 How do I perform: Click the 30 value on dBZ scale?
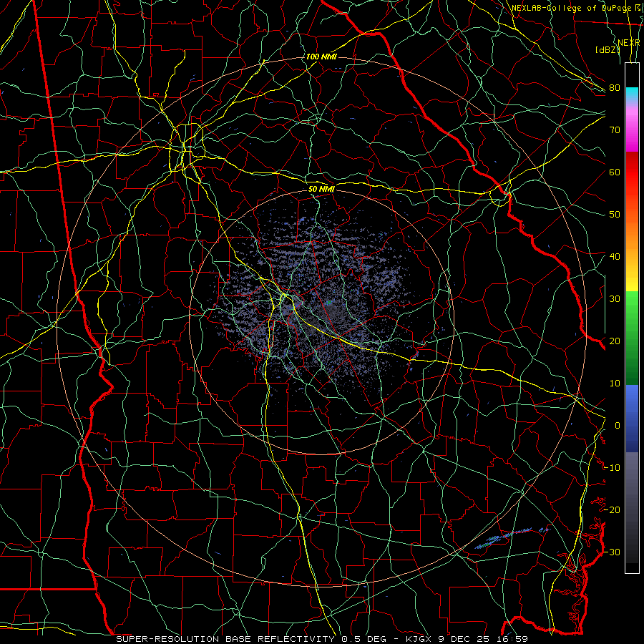click(615, 299)
